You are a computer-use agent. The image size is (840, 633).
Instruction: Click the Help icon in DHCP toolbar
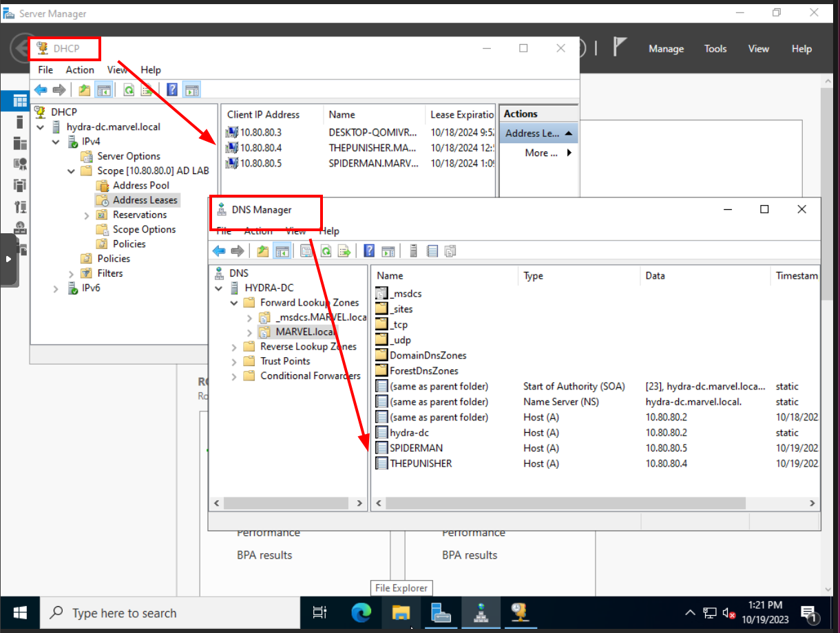click(172, 89)
